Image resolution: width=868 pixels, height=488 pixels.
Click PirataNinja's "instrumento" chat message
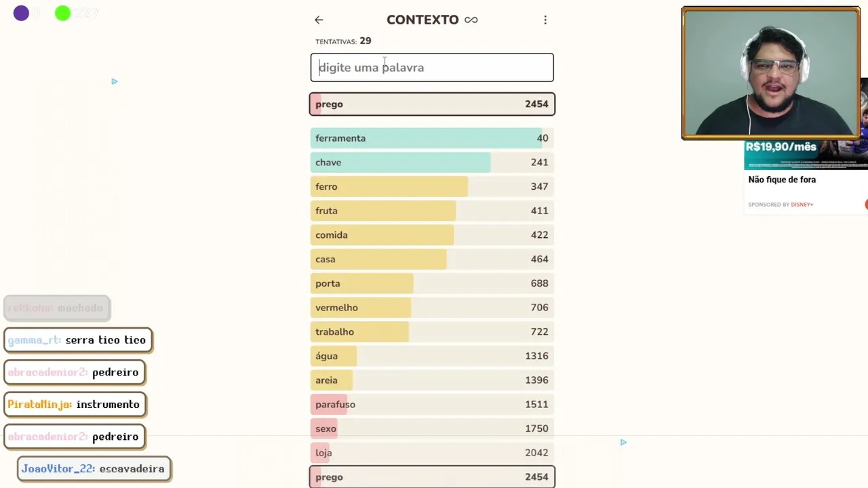pyautogui.click(x=75, y=405)
